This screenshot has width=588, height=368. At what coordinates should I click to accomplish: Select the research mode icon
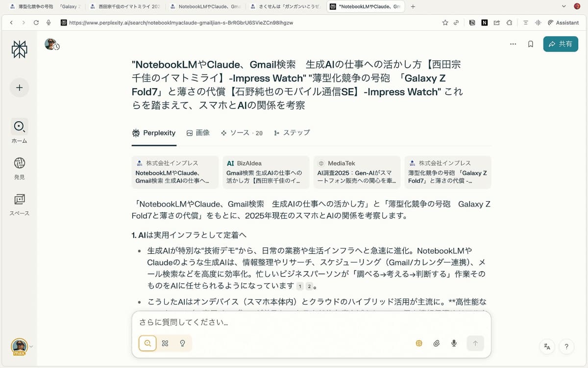pos(165,343)
